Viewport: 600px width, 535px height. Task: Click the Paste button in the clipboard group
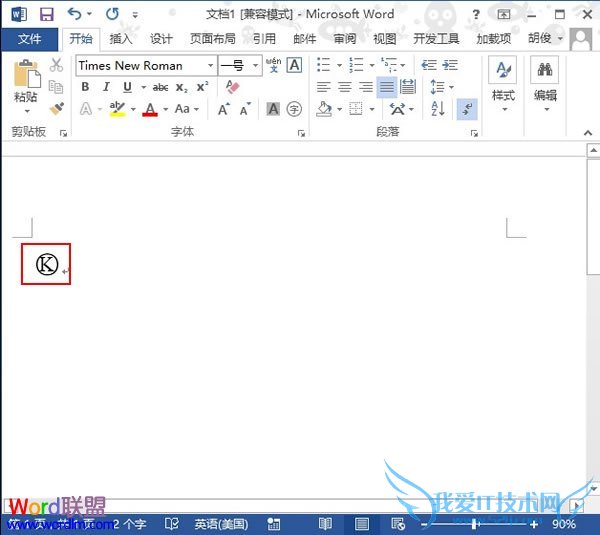pos(26,80)
